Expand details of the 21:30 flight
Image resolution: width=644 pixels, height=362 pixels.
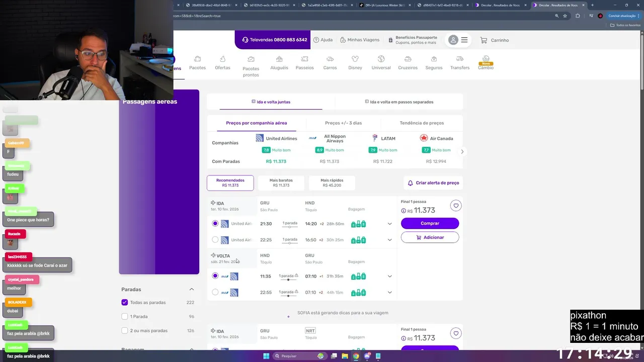click(389, 224)
